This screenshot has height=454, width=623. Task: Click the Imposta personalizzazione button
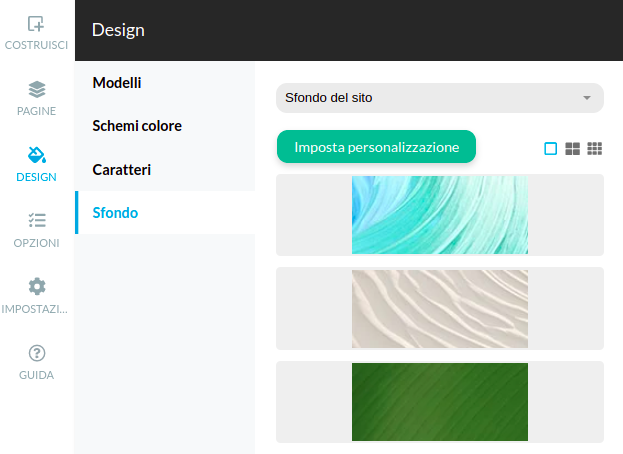(x=376, y=147)
